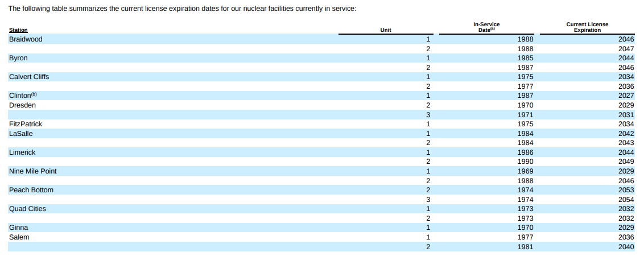This screenshot has width=644, height=256.
Task: Select the LaSalle station name
Action: (x=20, y=134)
